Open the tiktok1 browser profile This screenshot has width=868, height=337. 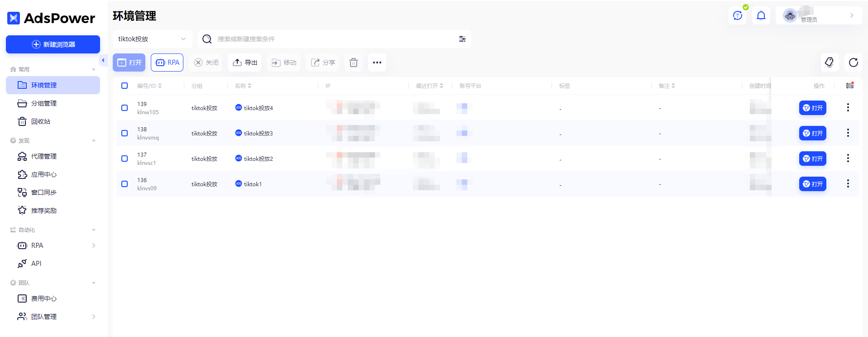(813, 184)
